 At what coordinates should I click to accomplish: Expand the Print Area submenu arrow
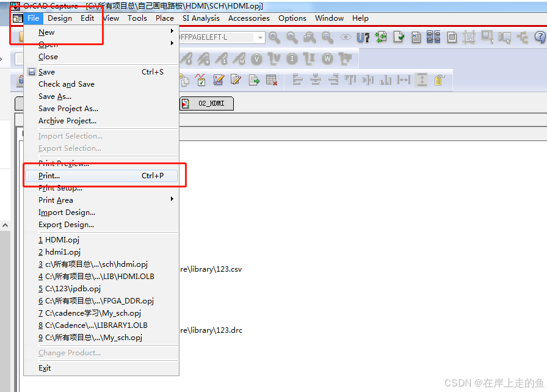pyautogui.click(x=172, y=199)
